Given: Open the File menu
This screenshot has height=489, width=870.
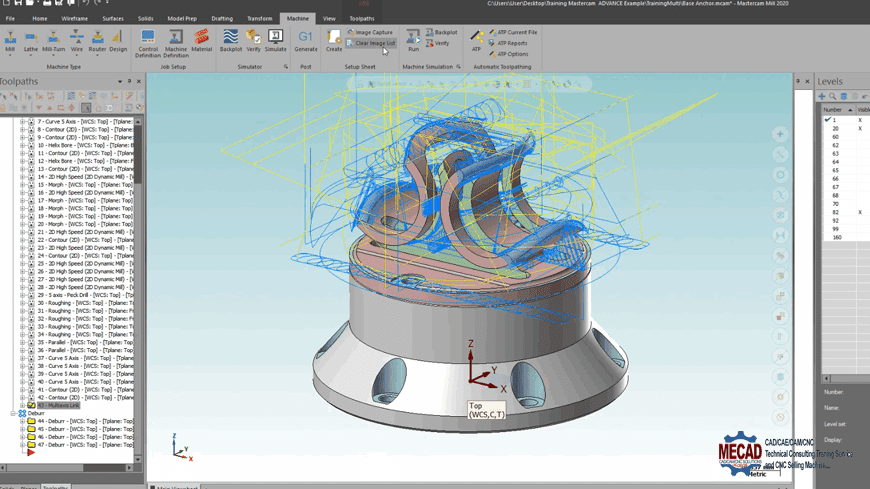Looking at the screenshot, I should [x=10, y=18].
